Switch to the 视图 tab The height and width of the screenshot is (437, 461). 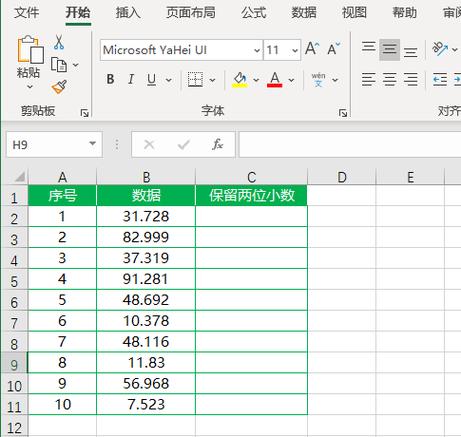[354, 13]
